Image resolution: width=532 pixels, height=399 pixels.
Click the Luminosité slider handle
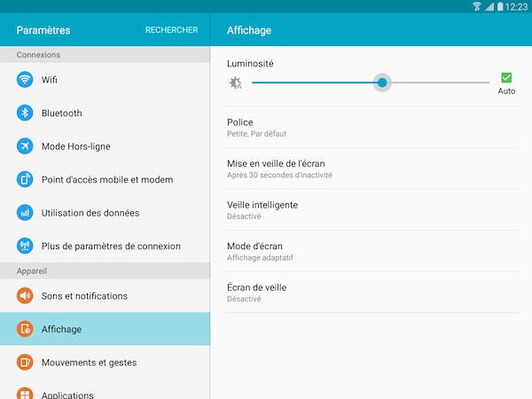[382, 82]
